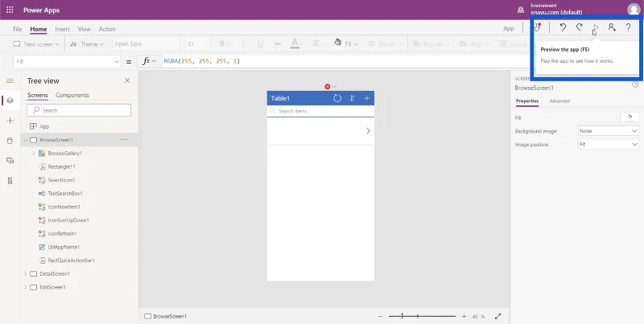Image resolution: width=644 pixels, height=324 pixels.
Task: Toggle italic formatting
Action: pos(243,44)
